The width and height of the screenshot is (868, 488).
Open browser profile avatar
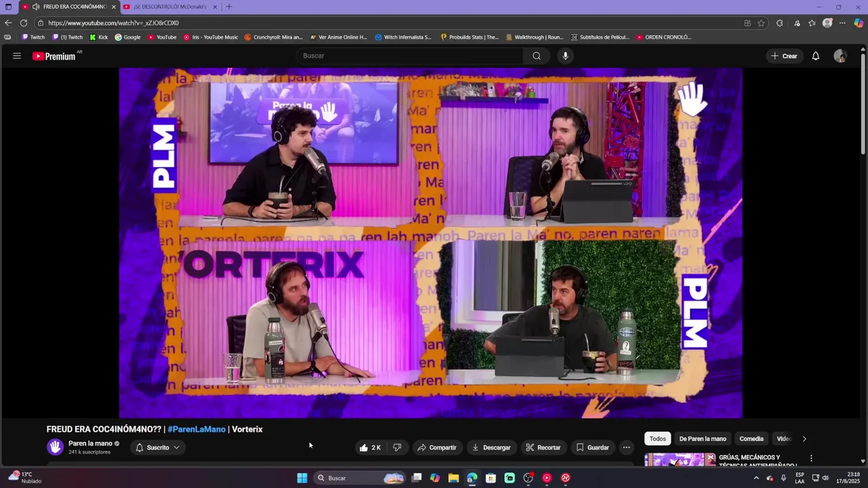click(827, 23)
